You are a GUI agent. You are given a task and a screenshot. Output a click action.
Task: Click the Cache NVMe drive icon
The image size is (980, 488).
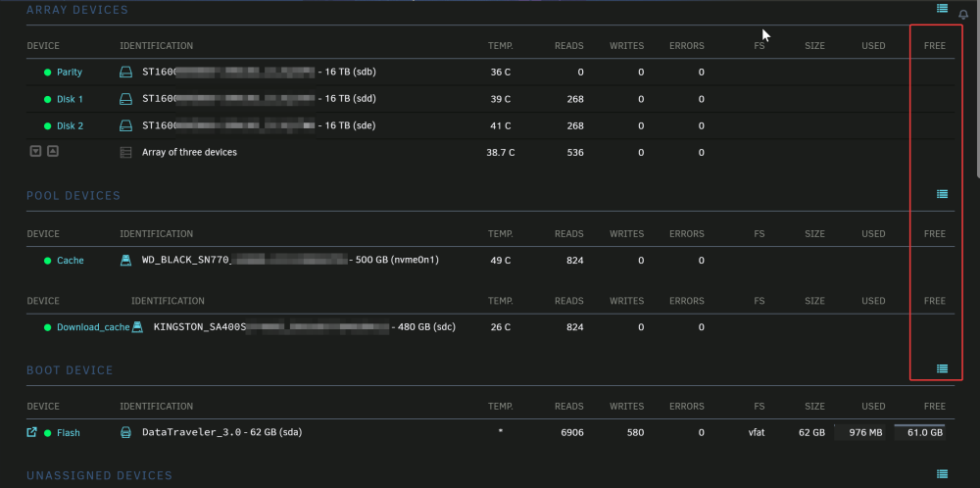tap(125, 260)
